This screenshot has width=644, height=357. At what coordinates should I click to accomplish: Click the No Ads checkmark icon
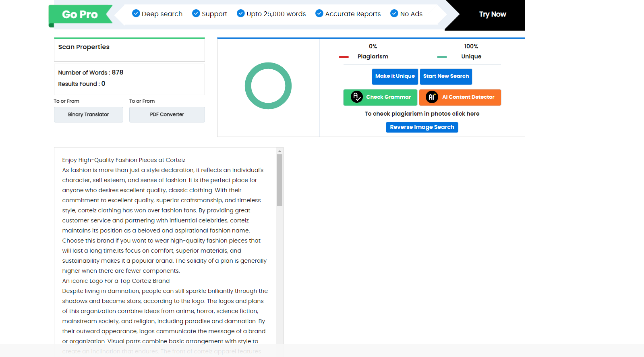[x=394, y=13]
